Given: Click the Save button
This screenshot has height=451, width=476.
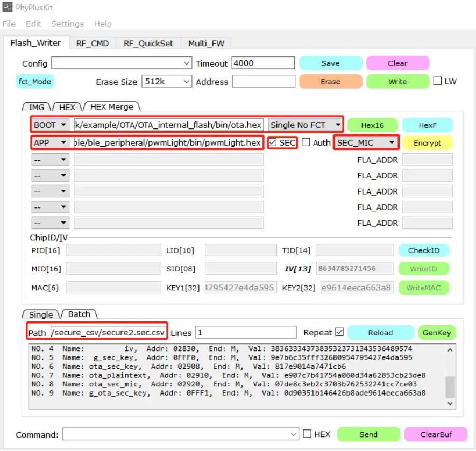Looking at the screenshot, I should 330,63.
